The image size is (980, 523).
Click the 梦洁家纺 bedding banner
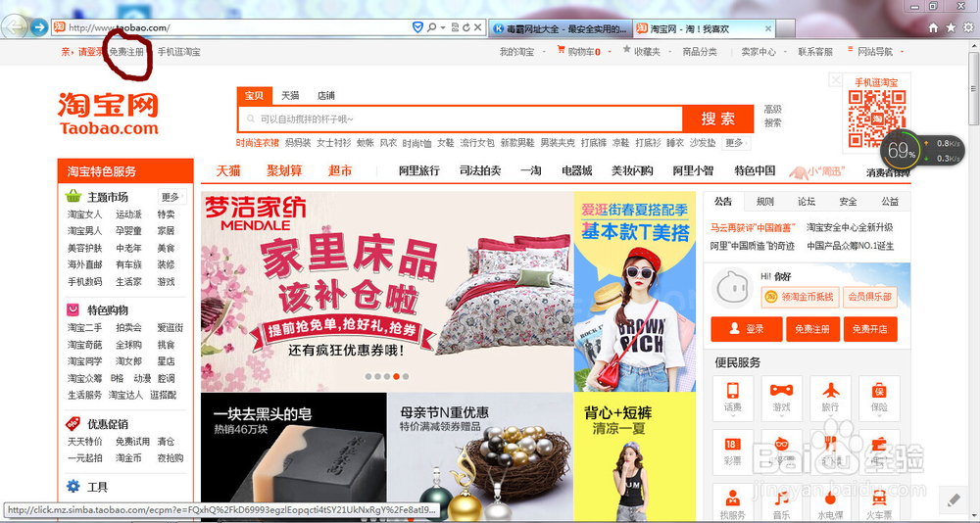tap(387, 291)
